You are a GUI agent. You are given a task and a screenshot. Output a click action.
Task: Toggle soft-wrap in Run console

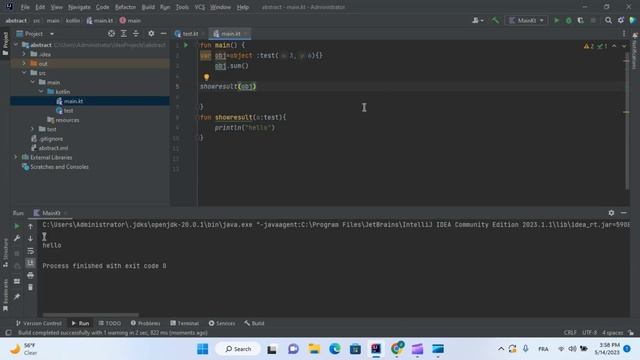pyautogui.click(x=31, y=251)
